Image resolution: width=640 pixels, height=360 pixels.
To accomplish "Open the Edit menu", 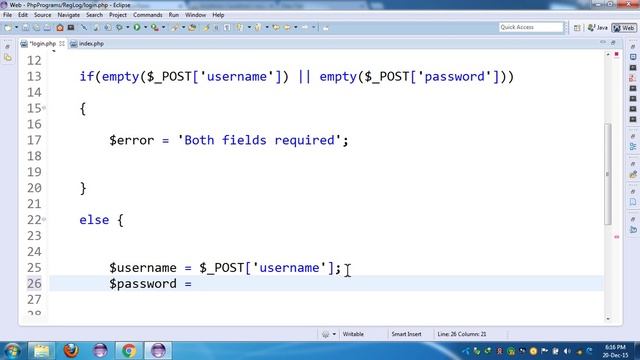I will pos(23,15).
